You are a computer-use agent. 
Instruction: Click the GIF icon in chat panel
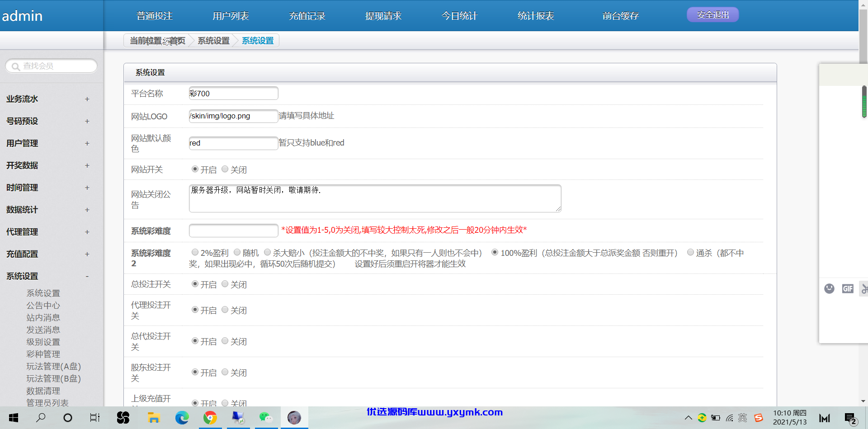(x=848, y=288)
